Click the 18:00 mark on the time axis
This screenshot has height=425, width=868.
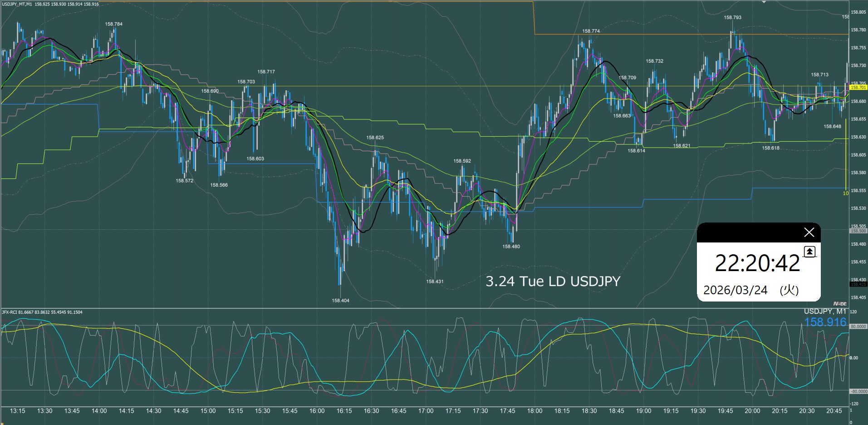535,411
